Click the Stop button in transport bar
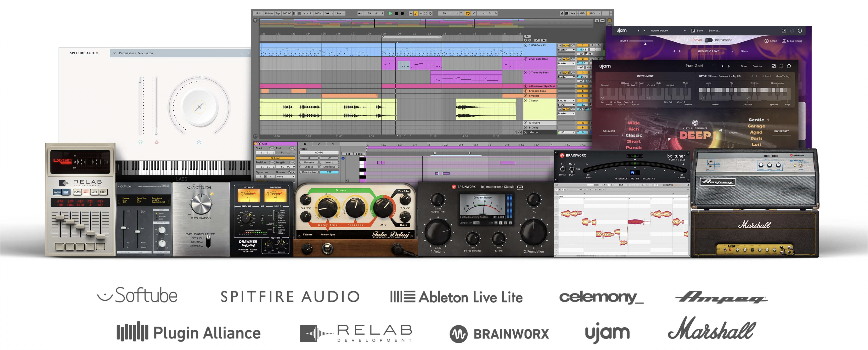This screenshot has width=868, height=350. 396,14
